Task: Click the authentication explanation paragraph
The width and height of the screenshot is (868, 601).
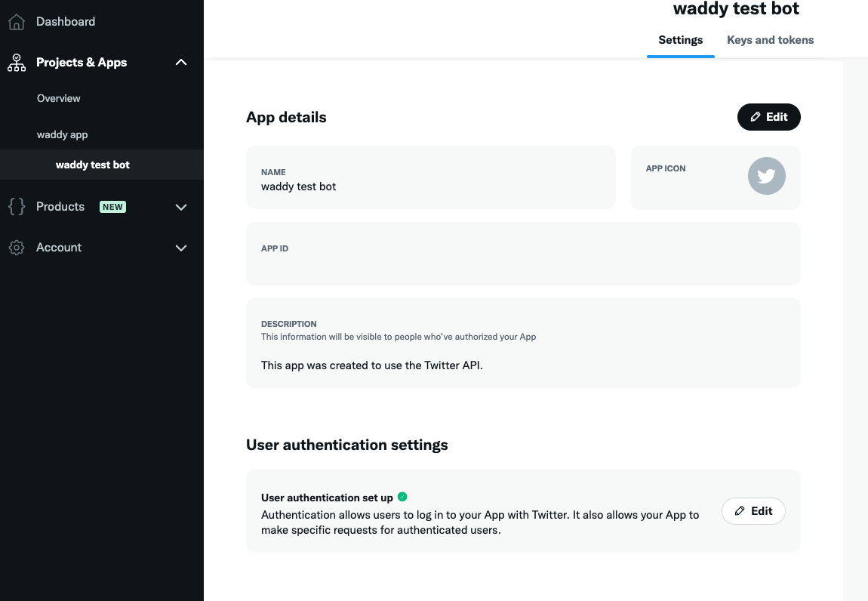Action: pos(480,522)
